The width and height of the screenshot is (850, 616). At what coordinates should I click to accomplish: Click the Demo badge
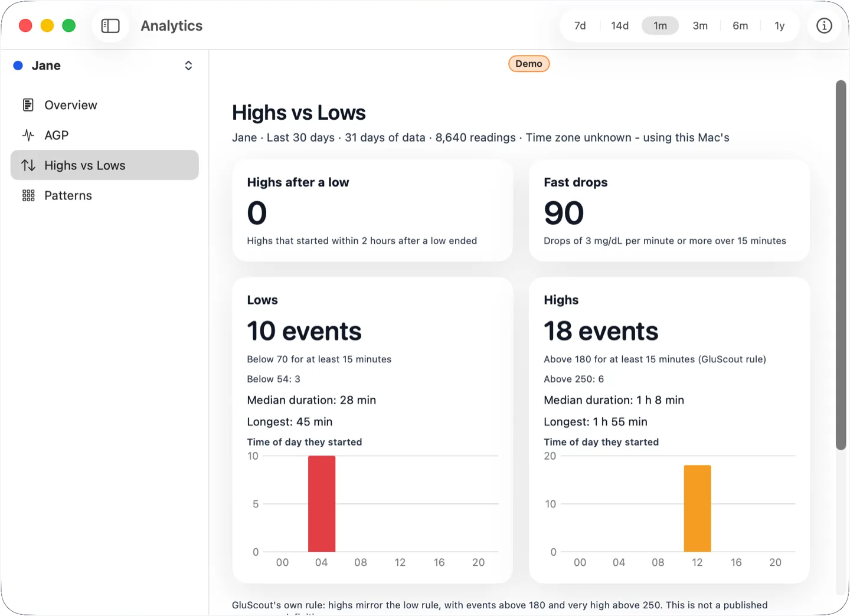click(x=529, y=64)
